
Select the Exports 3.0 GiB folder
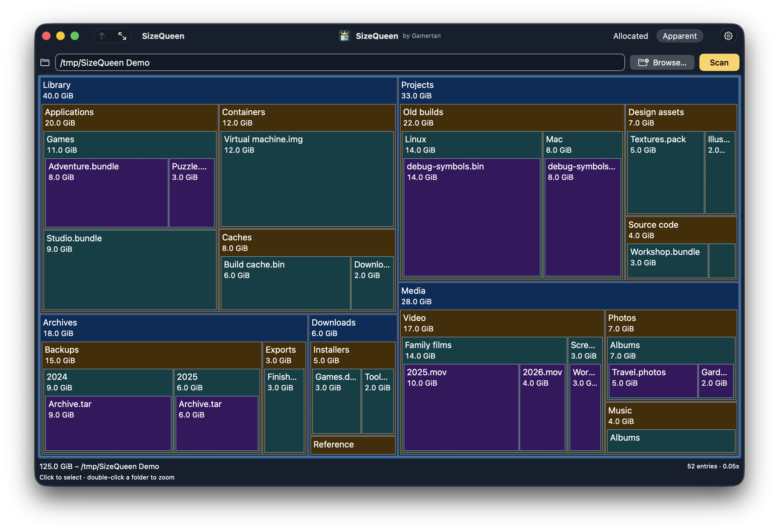point(284,355)
